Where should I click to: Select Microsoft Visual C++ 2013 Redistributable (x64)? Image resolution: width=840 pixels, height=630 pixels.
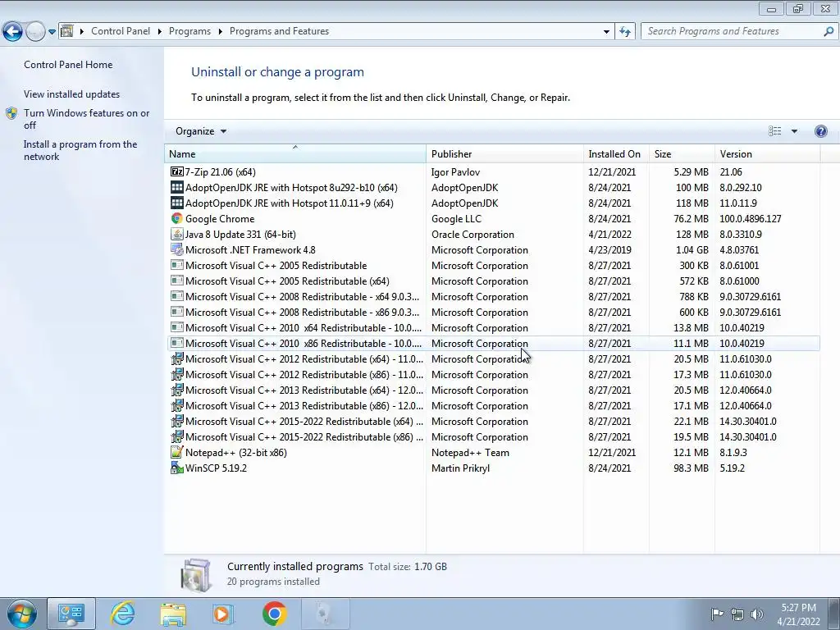[x=493, y=390]
